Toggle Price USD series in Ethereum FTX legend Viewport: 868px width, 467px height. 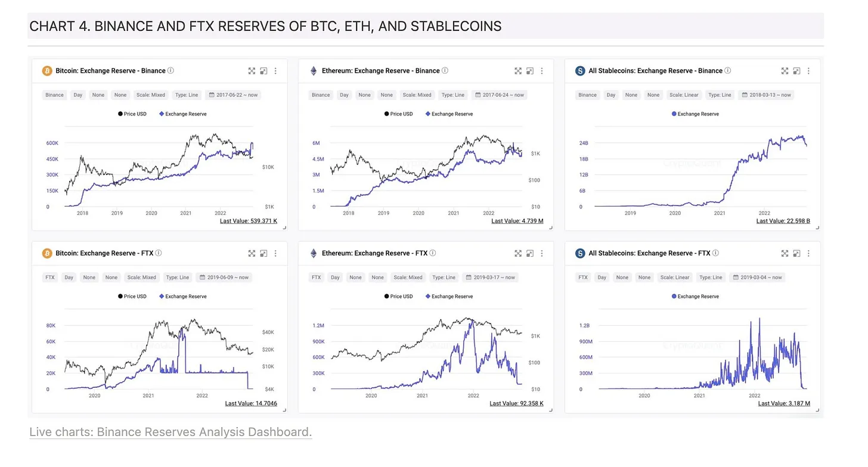click(399, 296)
